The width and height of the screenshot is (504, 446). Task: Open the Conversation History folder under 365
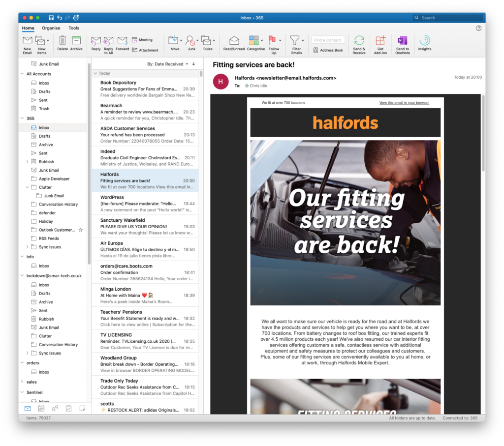(x=53, y=204)
